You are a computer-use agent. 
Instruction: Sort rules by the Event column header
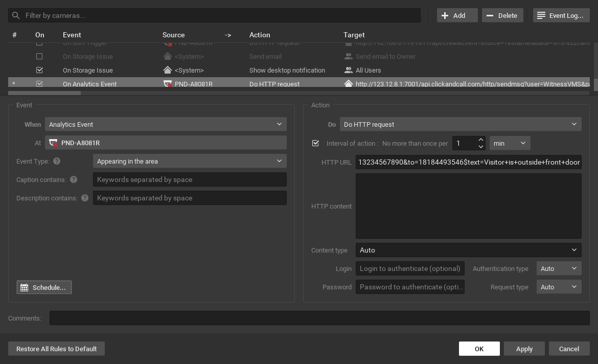72,35
